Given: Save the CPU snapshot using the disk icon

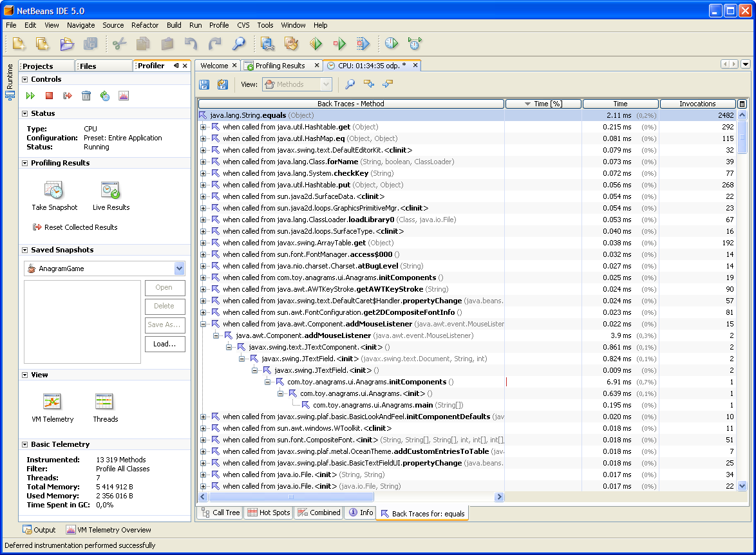Looking at the screenshot, I should point(204,84).
